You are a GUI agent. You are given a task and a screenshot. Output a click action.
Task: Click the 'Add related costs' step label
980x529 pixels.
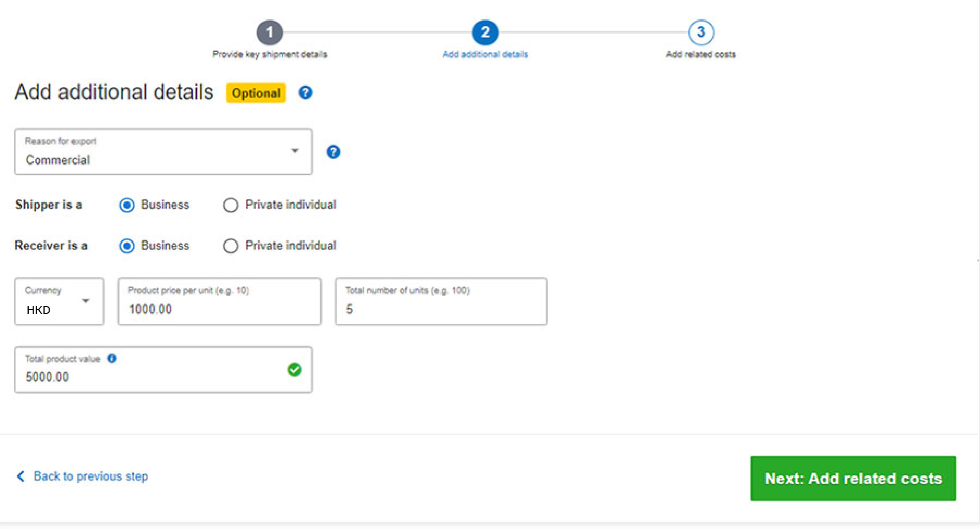pos(700,54)
